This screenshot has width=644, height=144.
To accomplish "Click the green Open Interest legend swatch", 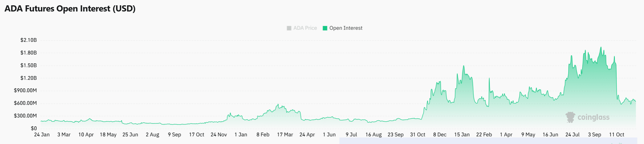I will point(325,28).
